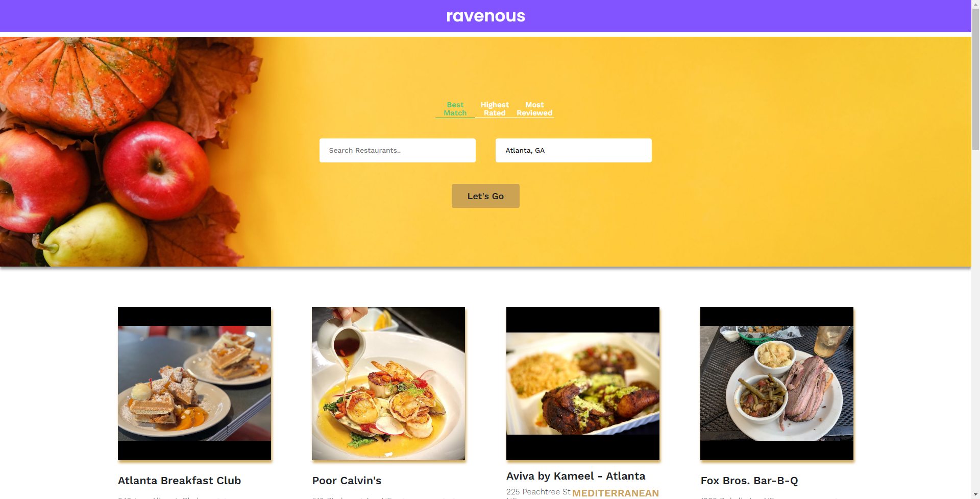980x499 pixels.
Task: Select the Highest Rated sort option
Action: click(x=495, y=109)
